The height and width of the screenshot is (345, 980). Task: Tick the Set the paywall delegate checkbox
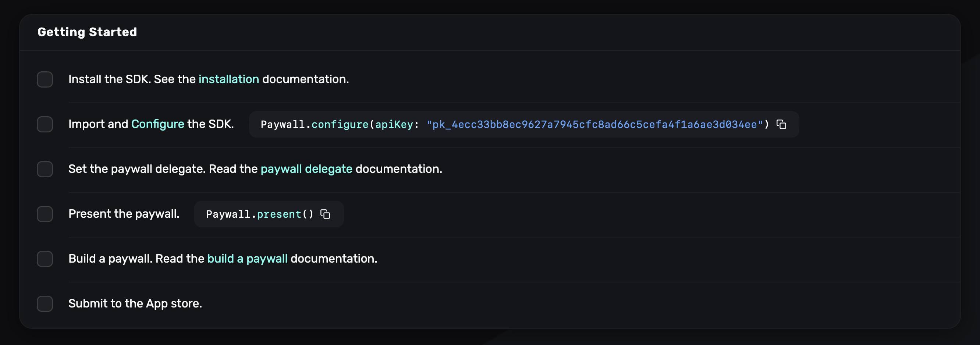click(45, 169)
